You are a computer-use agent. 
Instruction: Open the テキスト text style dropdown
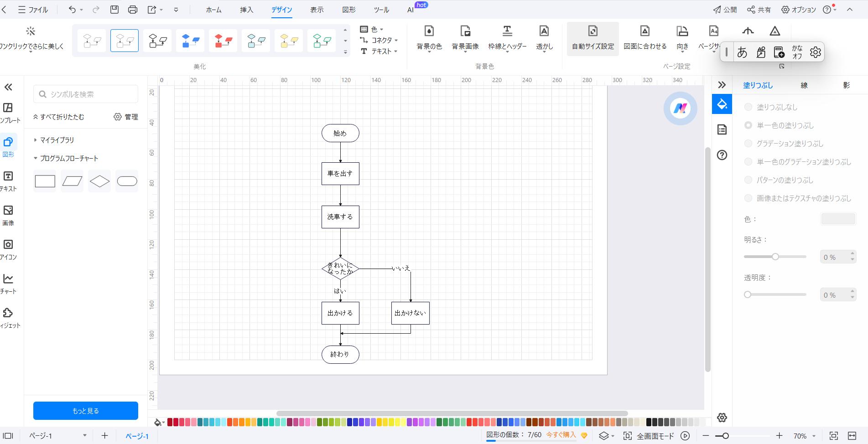click(x=379, y=51)
